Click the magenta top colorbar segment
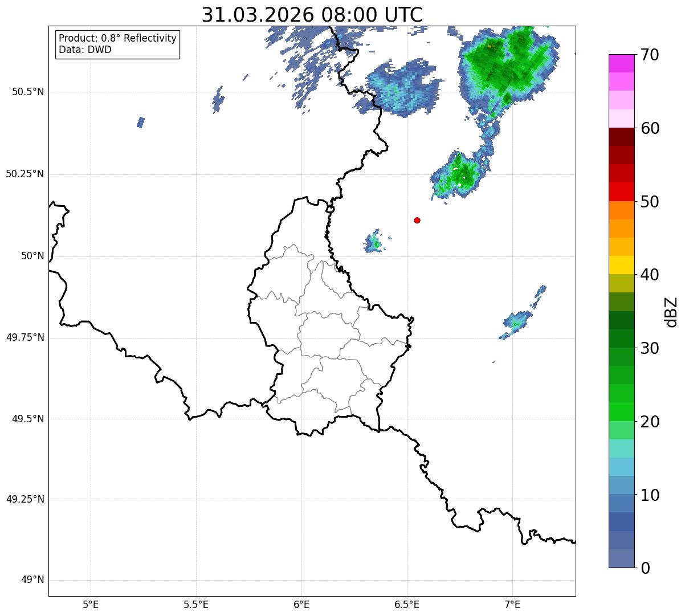The height and width of the screenshot is (616, 685). (x=621, y=63)
